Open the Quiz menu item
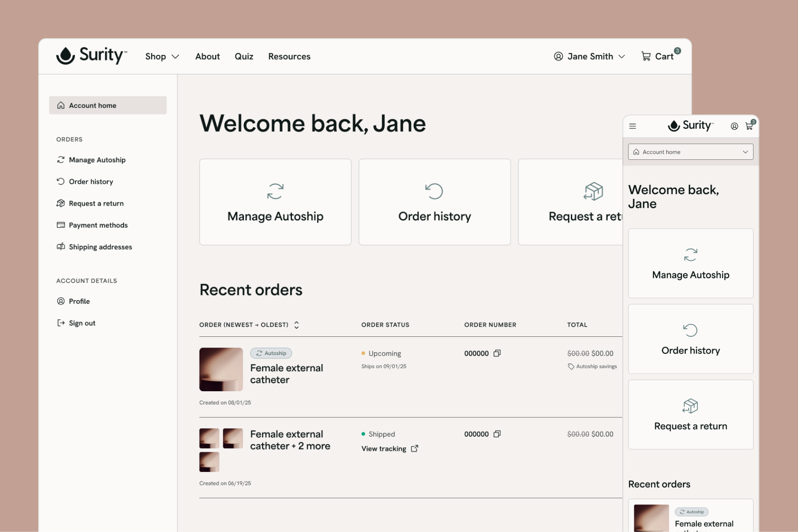Image resolution: width=798 pixels, height=532 pixels. point(244,56)
